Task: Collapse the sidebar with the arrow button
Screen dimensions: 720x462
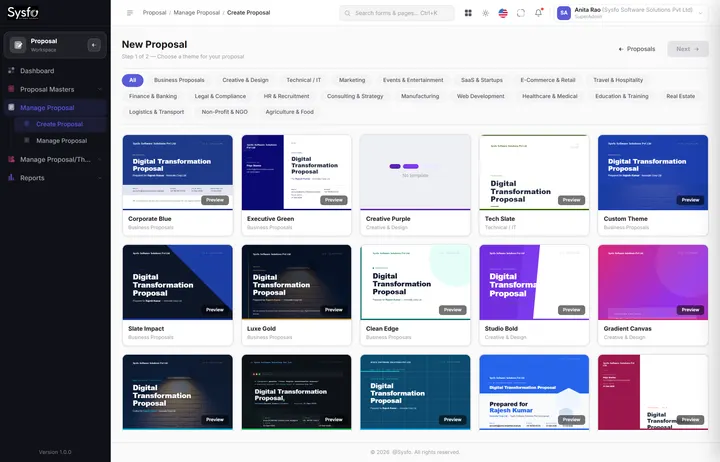Action: click(94, 45)
